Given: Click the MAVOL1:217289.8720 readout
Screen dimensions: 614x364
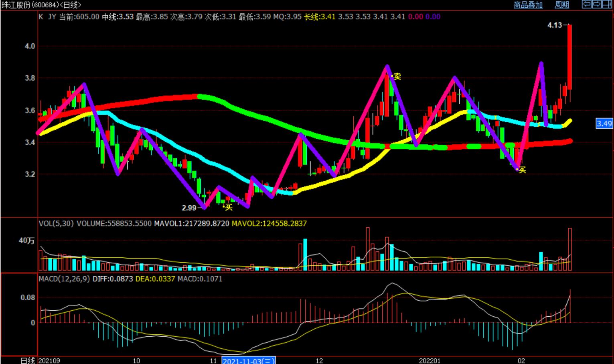Looking at the screenshot, I should (192, 223).
